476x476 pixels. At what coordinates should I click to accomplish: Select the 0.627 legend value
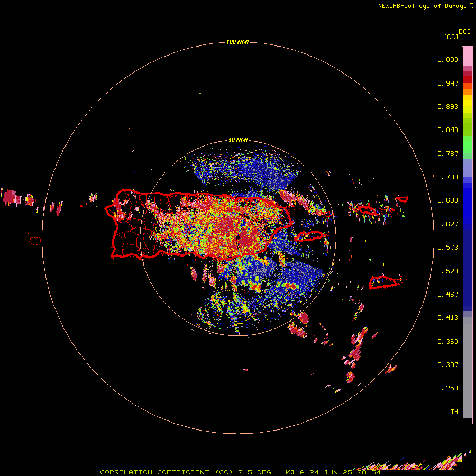(448, 224)
